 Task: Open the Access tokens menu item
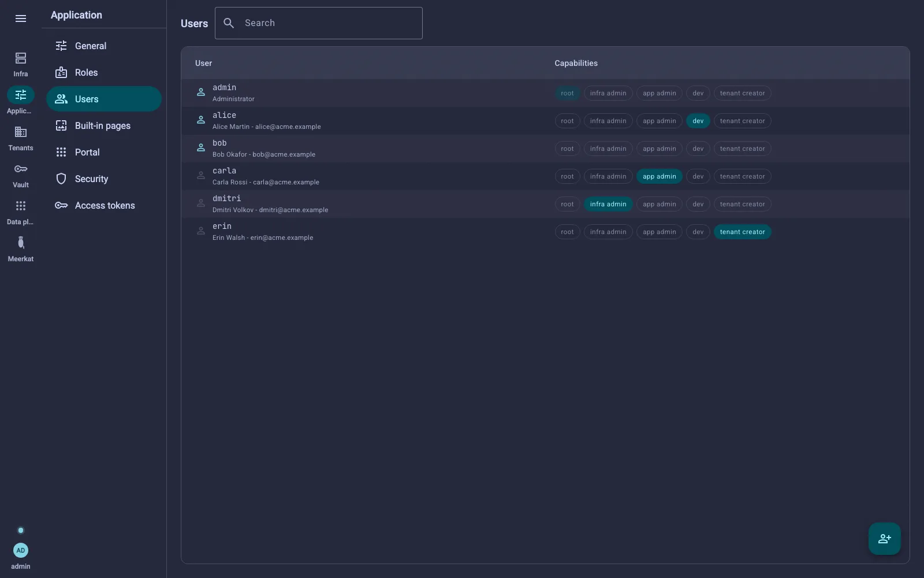[104, 205]
